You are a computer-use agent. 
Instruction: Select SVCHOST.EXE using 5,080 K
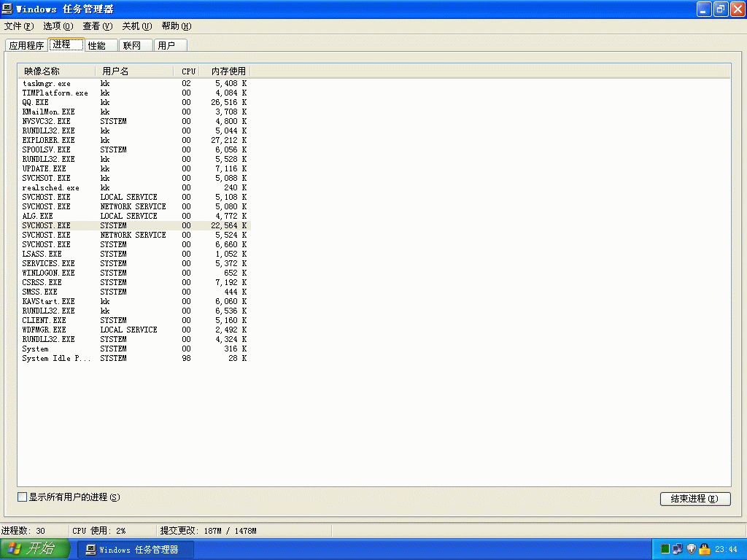click(134, 206)
